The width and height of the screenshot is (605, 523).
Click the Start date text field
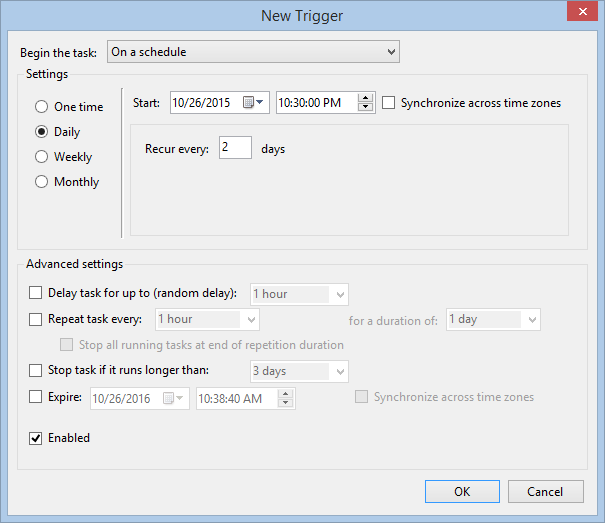pos(205,103)
